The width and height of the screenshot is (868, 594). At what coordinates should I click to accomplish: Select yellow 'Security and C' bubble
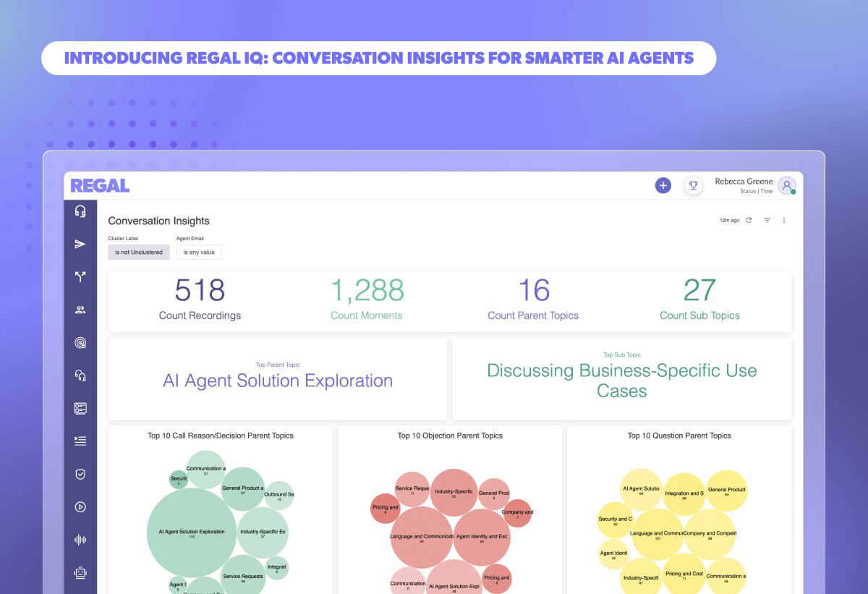pos(616,520)
